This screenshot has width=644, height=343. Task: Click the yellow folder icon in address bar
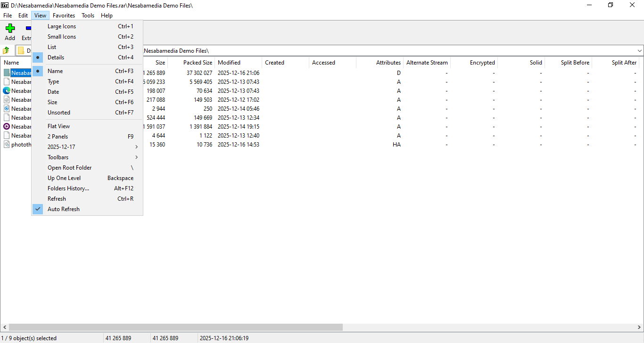(21, 50)
